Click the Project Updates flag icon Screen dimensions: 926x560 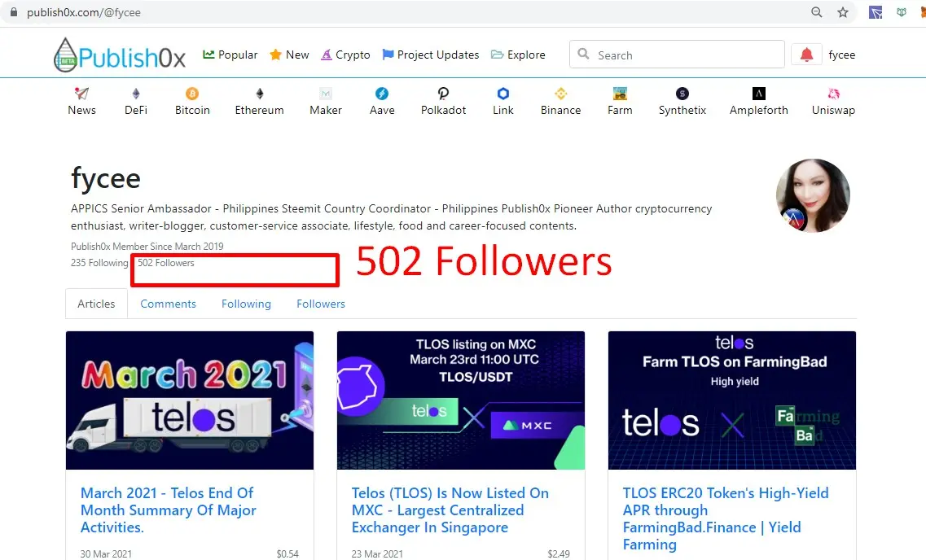388,55
